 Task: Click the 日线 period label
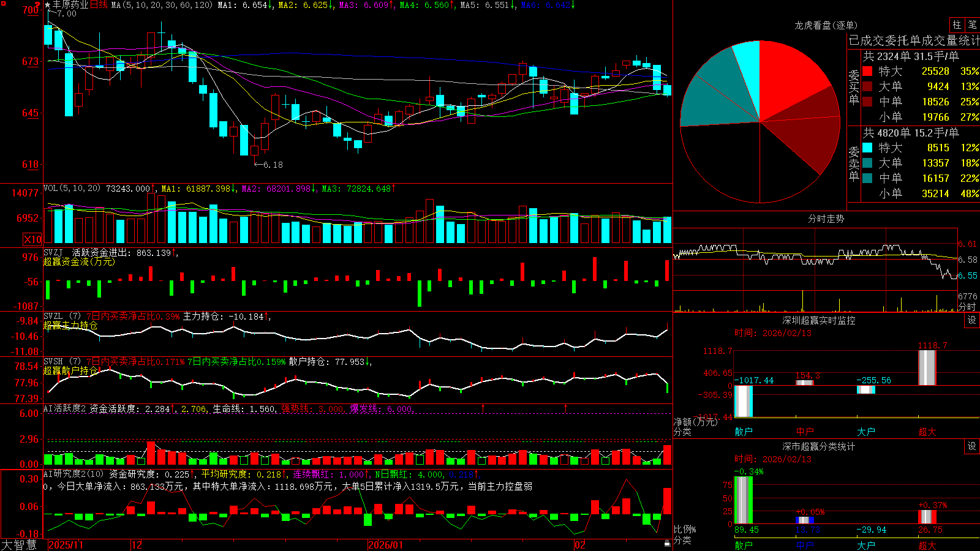pyautogui.click(x=99, y=5)
